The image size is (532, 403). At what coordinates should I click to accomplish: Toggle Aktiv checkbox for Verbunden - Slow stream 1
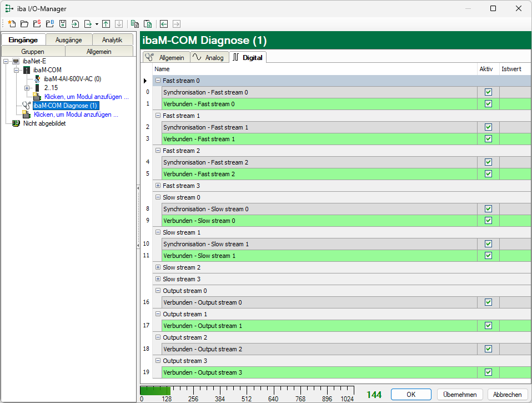488,256
